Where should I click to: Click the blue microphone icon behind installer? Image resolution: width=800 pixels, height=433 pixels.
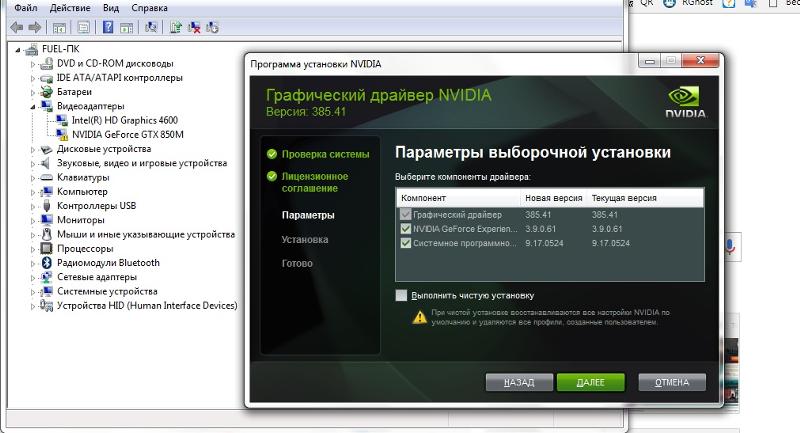731,246
